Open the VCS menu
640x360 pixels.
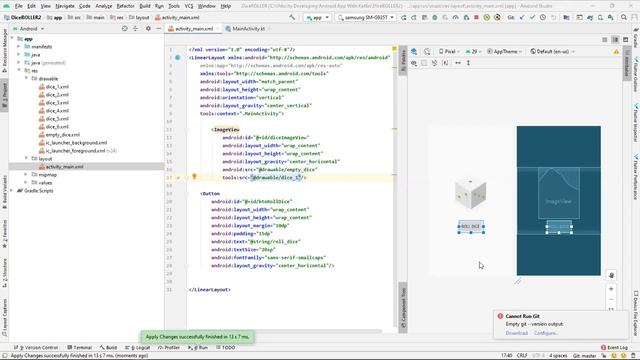[x=189, y=6]
